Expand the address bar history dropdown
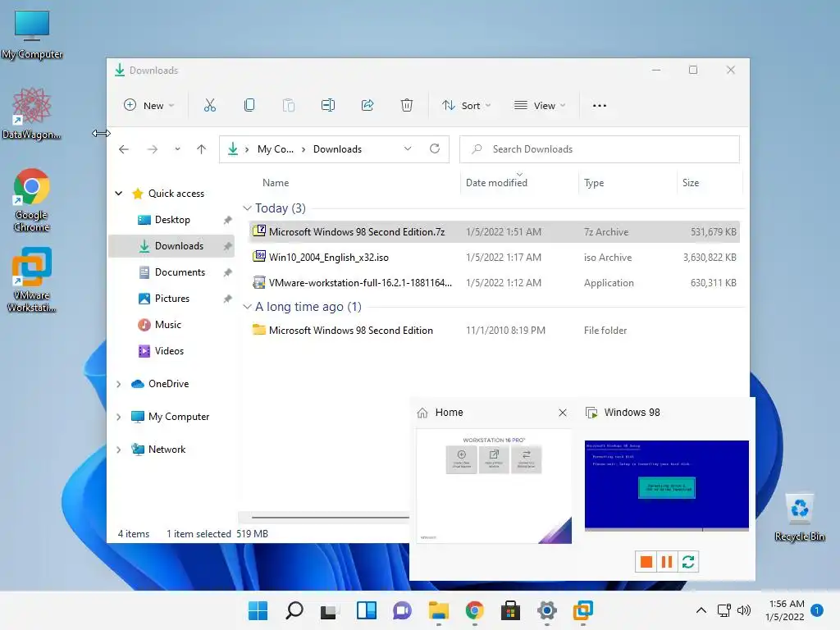This screenshot has width=840, height=630. tap(408, 149)
